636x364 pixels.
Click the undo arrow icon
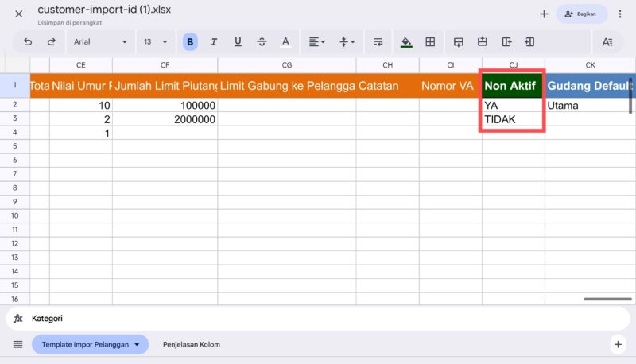pyautogui.click(x=29, y=42)
